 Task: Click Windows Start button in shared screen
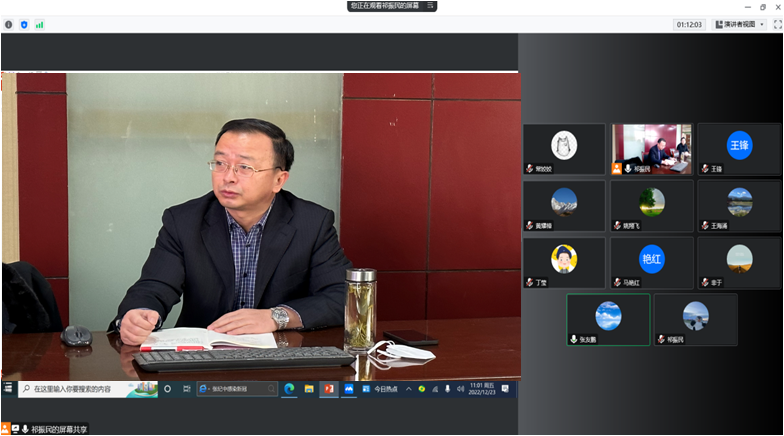(x=8, y=388)
